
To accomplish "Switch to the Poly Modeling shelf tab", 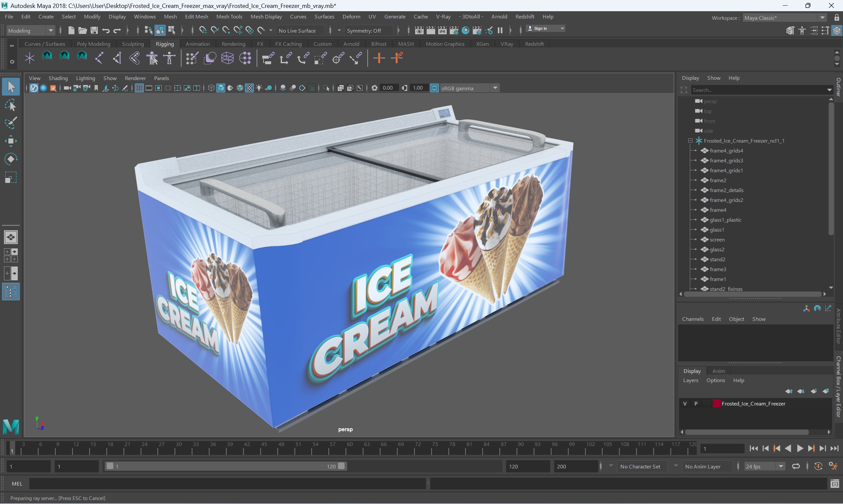I will click(x=94, y=44).
